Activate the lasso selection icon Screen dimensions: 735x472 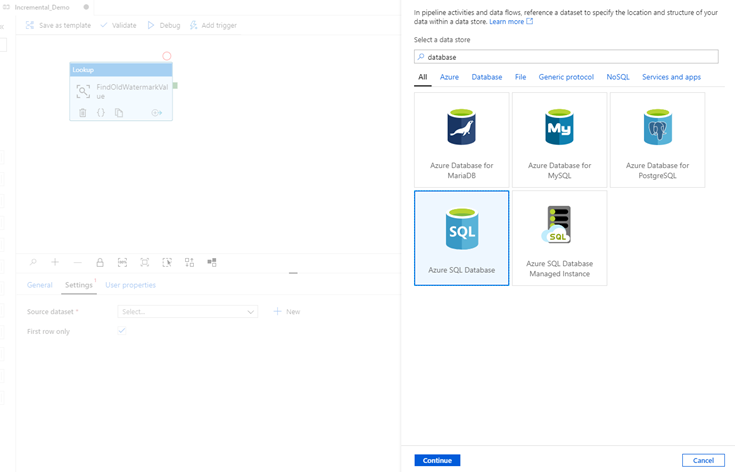coord(167,262)
